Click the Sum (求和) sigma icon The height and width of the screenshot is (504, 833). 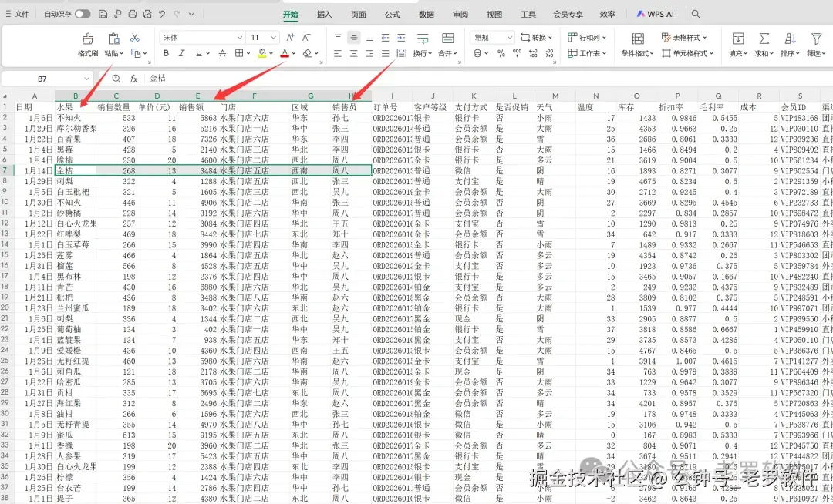(764, 39)
